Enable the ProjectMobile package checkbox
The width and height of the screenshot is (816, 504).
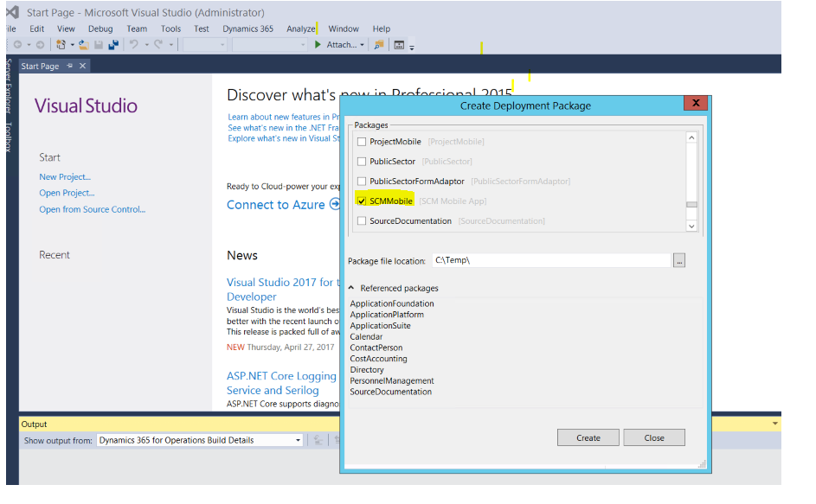pyautogui.click(x=362, y=142)
